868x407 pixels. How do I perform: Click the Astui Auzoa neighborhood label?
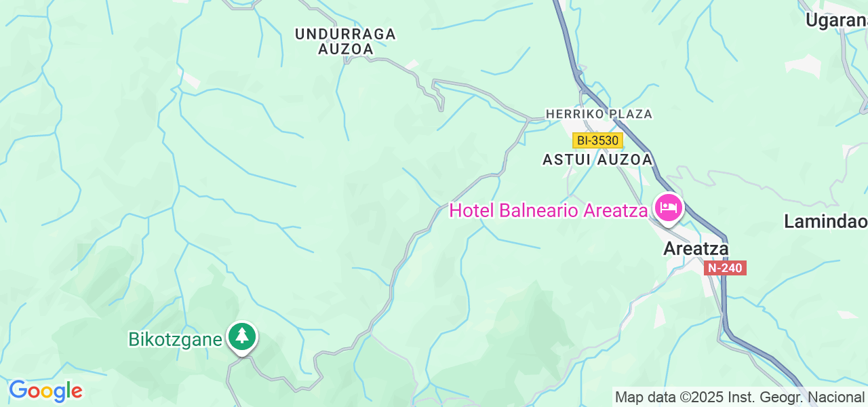click(597, 159)
